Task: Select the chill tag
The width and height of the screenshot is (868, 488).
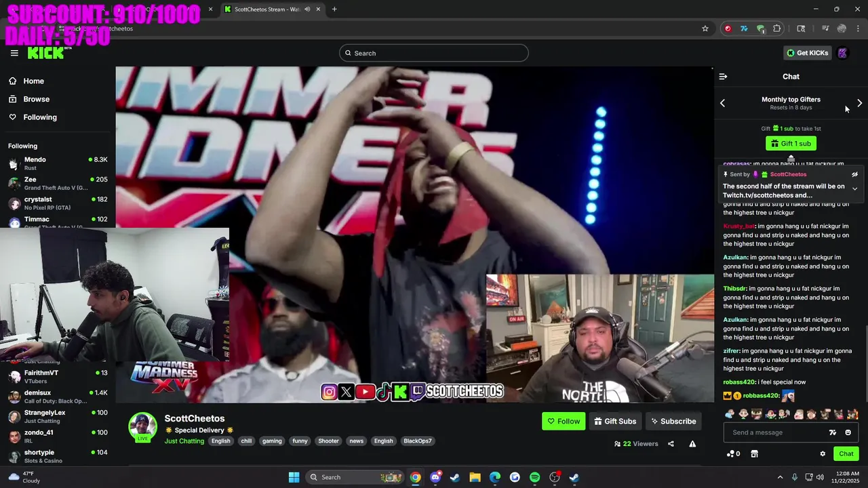Action: [x=246, y=441]
